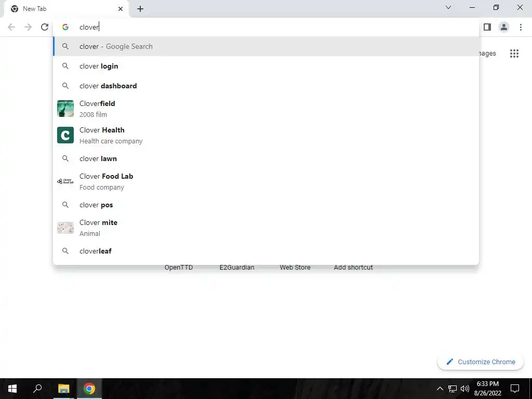
Task: Open the Windows Start menu
Action: [12, 389]
